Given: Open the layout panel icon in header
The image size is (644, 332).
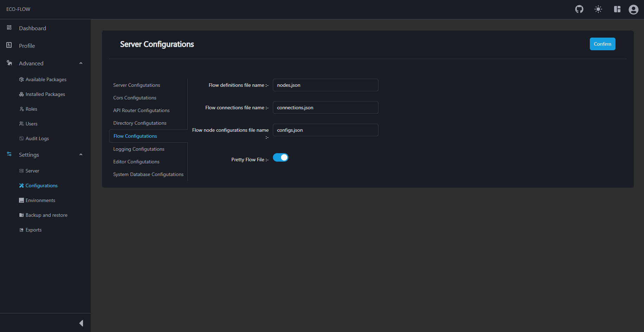Looking at the screenshot, I should pos(617,9).
